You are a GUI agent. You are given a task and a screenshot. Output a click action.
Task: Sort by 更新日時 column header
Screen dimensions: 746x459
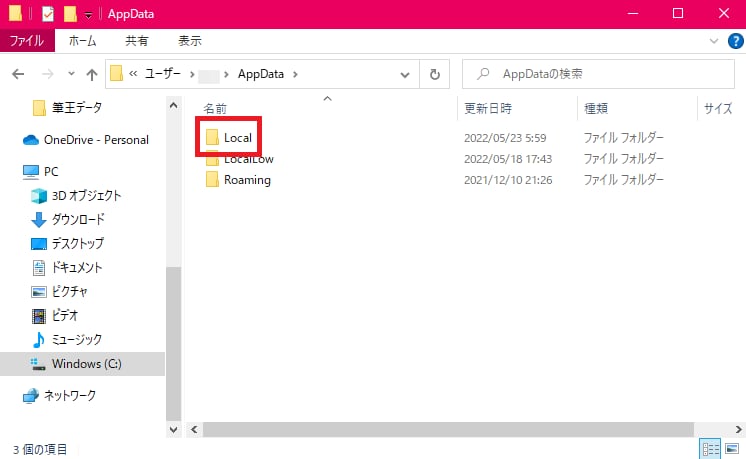pos(488,109)
